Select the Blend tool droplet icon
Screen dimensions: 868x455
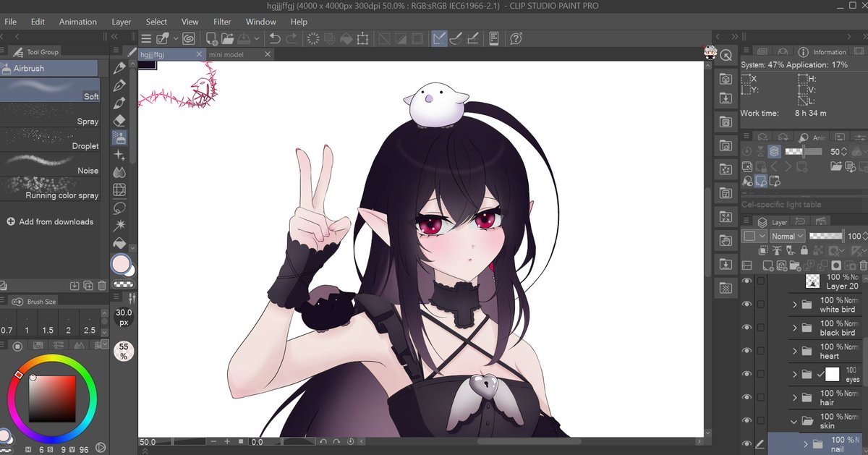click(x=120, y=171)
